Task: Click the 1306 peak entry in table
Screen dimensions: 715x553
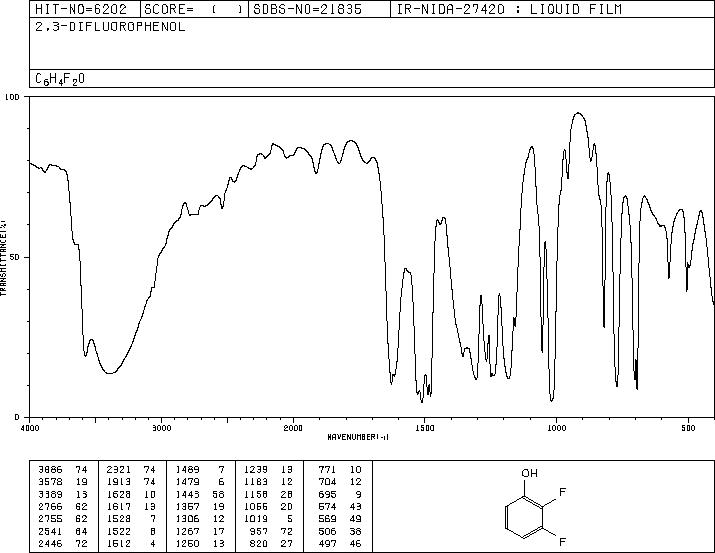Action: (200, 519)
